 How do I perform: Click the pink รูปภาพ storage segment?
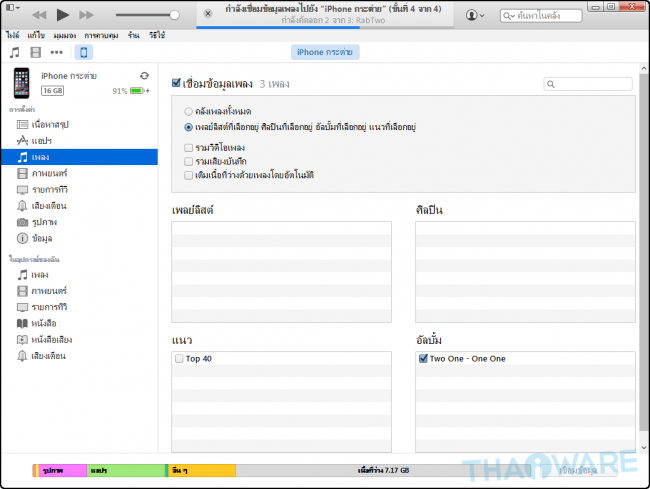[x=62, y=470]
